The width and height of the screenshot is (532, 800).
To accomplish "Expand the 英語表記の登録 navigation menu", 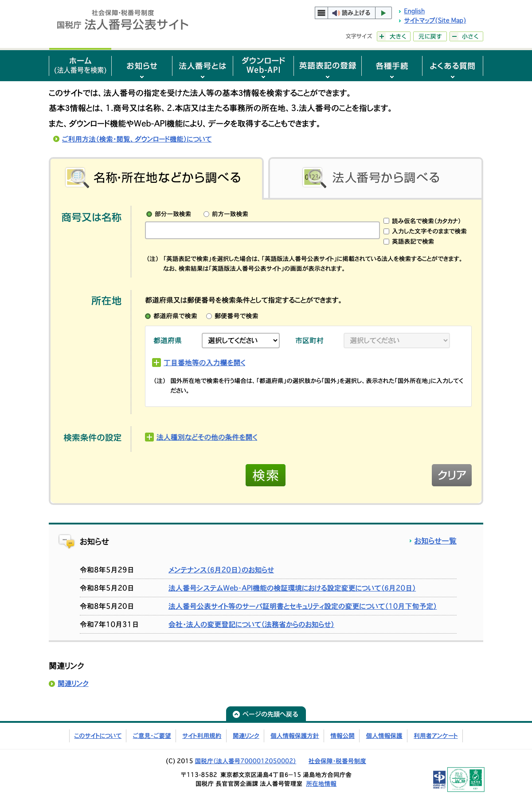I will click(x=328, y=66).
